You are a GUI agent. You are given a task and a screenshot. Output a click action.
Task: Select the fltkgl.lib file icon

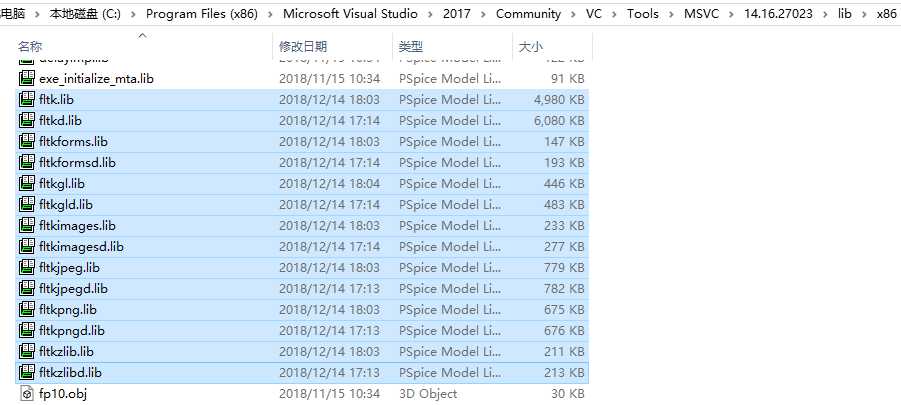tap(27, 183)
